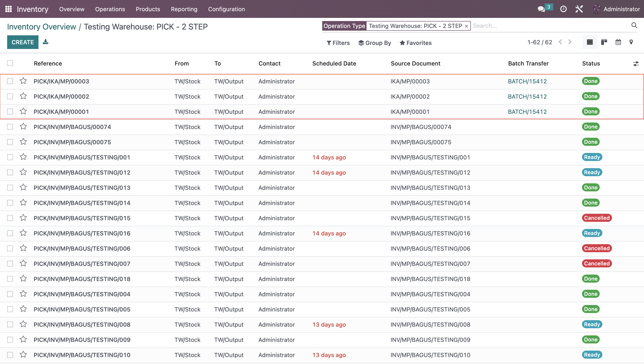Tick the select-all header checkbox

pos(10,63)
